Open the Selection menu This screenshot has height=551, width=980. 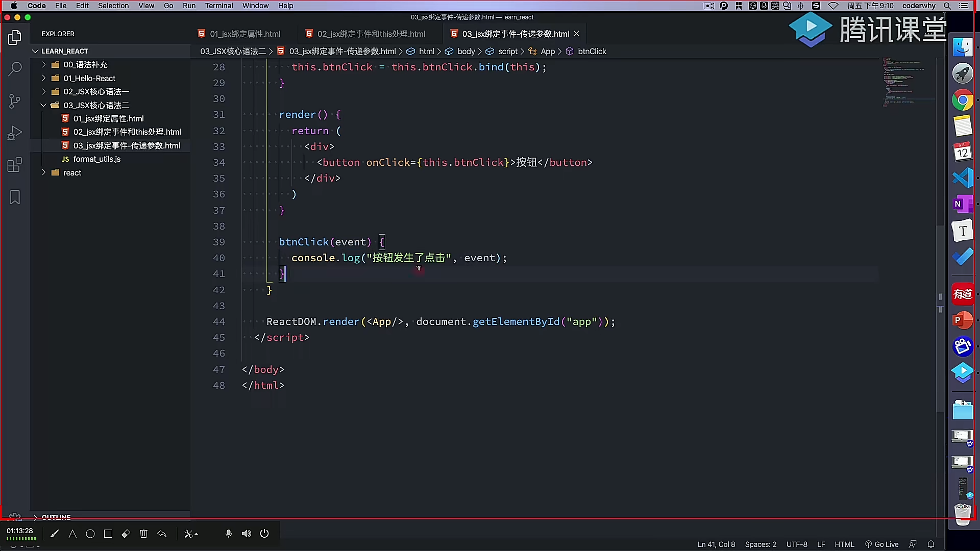point(113,6)
